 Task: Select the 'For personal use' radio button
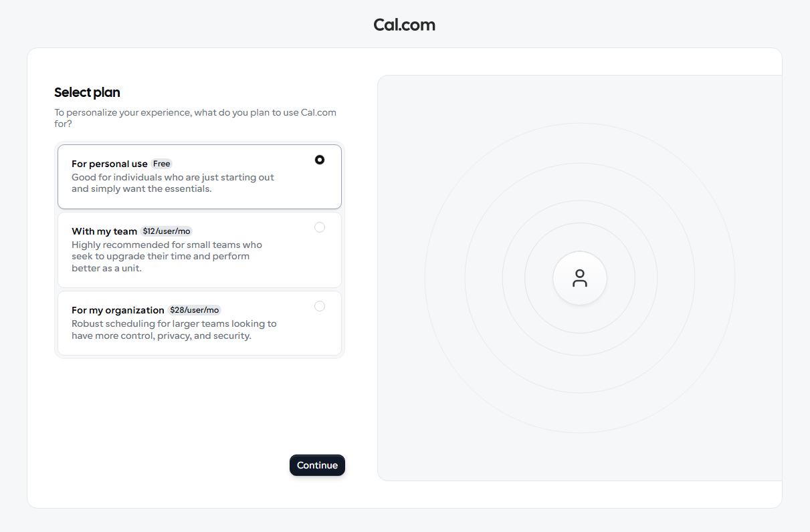click(x=320, y=160)
